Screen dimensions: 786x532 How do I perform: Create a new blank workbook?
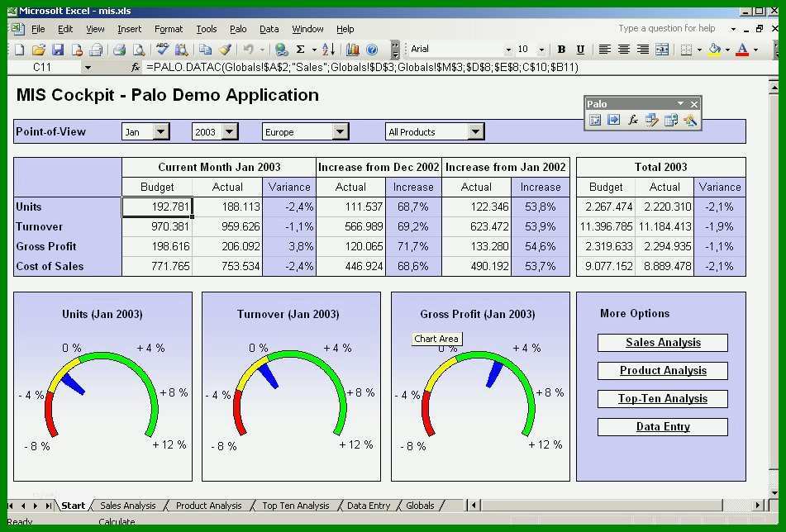point(20,49)
